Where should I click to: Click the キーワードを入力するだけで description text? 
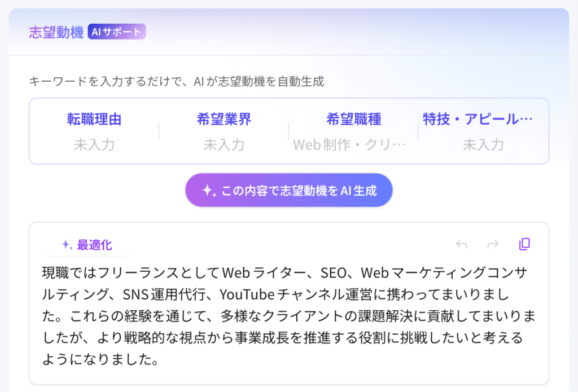[177, 82]
